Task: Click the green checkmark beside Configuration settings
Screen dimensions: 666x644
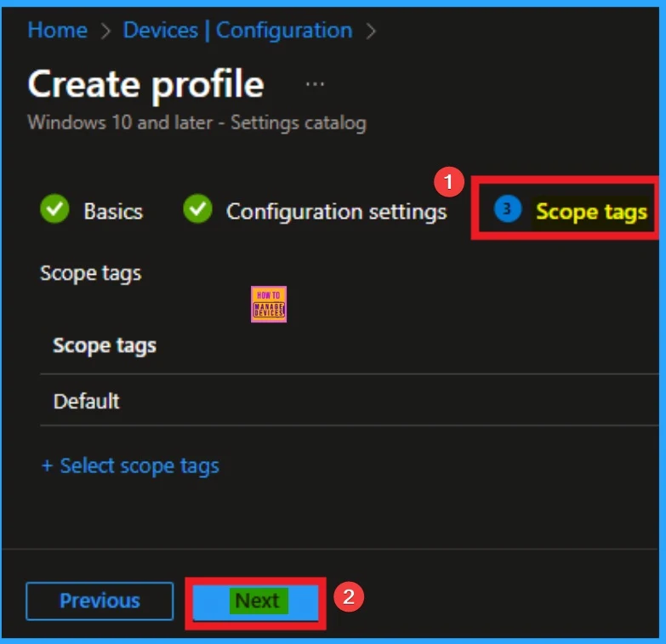Action: coord(198,210)
